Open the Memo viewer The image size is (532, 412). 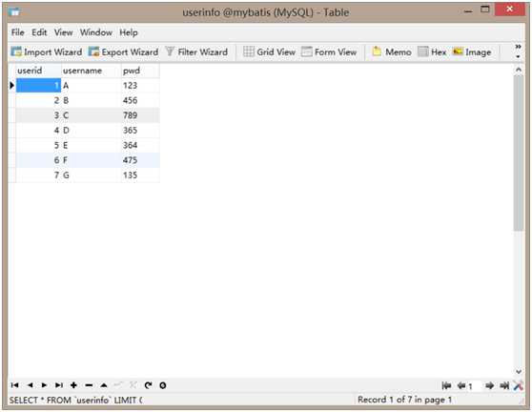click(x=392, y=51)
